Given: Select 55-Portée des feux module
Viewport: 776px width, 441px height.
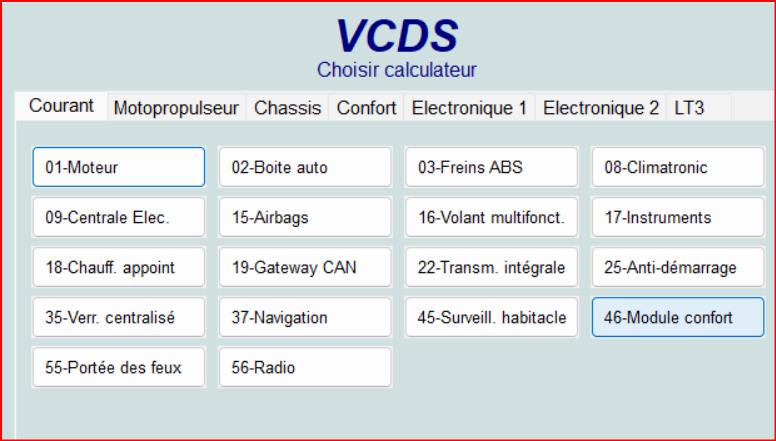Looking at the screenshot, I should [x=118, y=367].
